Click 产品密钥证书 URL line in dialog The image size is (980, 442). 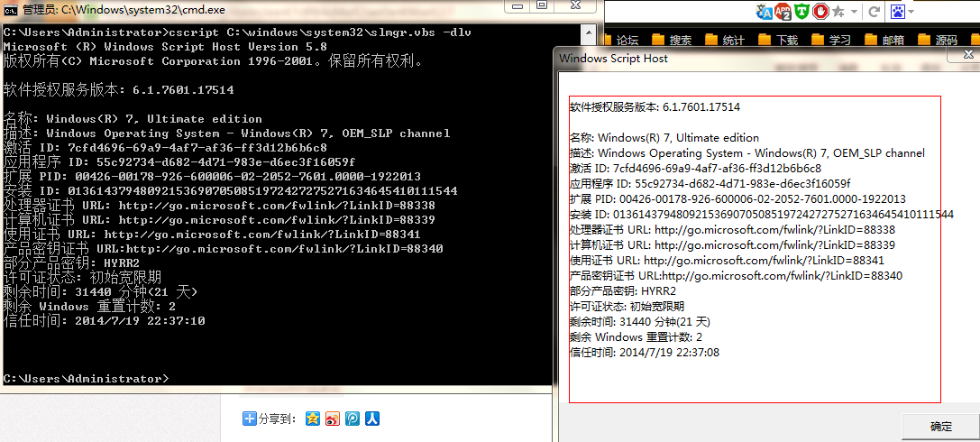[x=736, y=276]
